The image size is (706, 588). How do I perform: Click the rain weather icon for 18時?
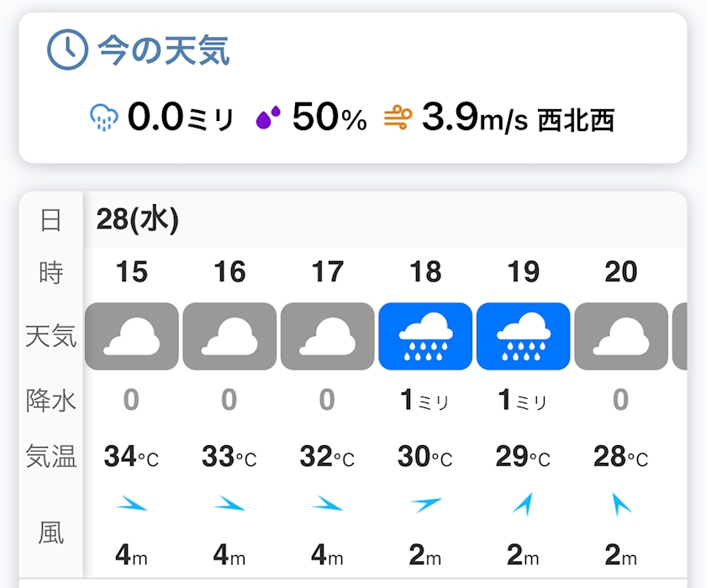pyautogui.click(x=425, y=336)
